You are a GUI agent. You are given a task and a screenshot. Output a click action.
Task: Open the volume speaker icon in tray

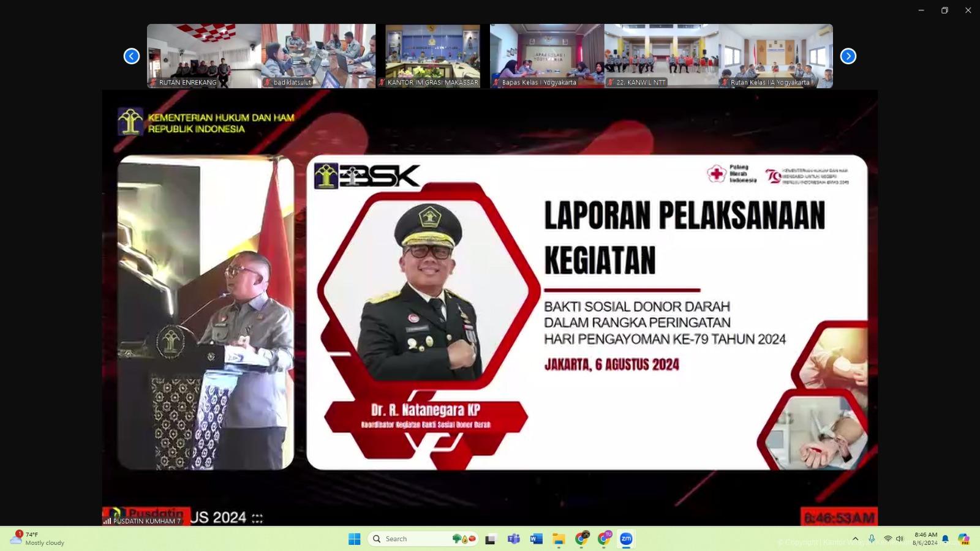(900, 539)
